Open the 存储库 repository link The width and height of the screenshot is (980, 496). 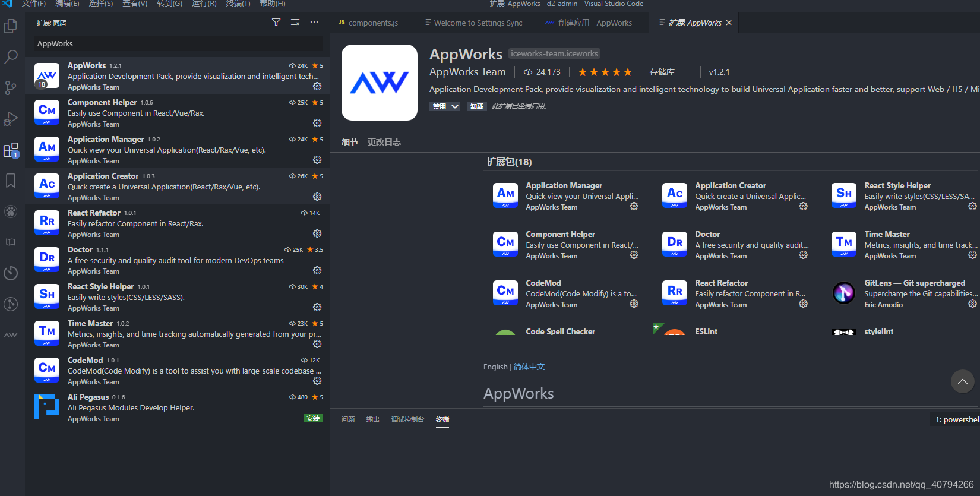[662, 72]
